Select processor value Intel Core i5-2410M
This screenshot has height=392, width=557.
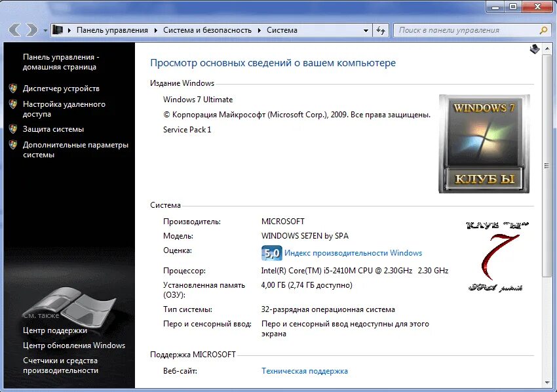point(355,271)
